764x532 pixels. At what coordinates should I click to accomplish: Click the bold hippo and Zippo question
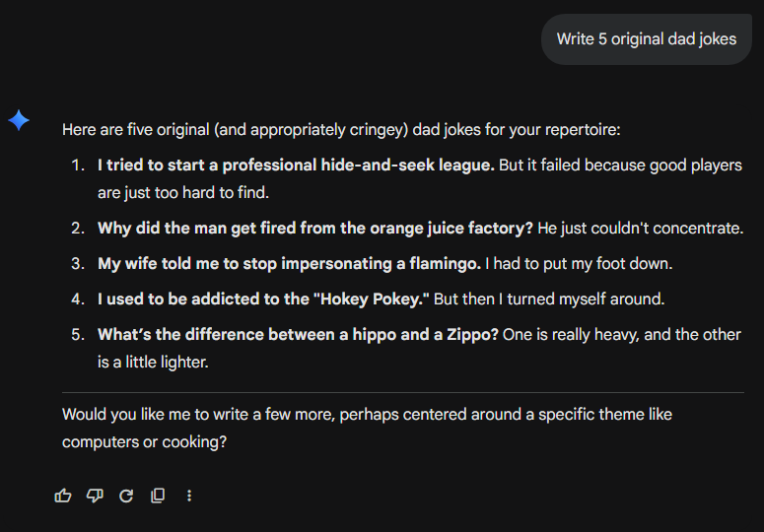(x=298, y=334)
